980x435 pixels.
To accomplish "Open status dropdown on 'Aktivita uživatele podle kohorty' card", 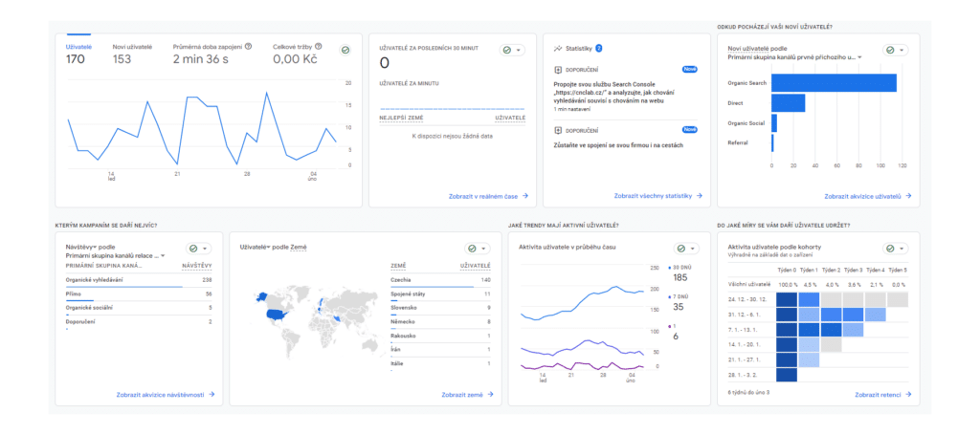I will pyautogui.click(x=895, y=249).
